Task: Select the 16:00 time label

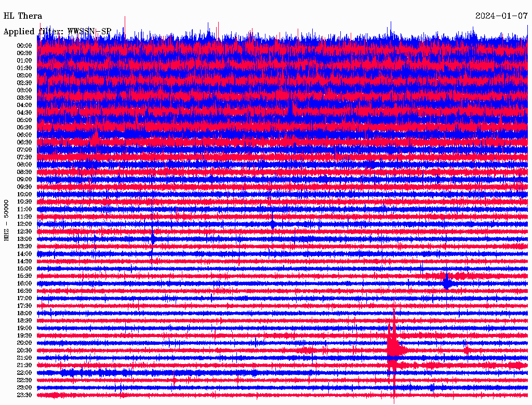Action: [x=24, y=283]
